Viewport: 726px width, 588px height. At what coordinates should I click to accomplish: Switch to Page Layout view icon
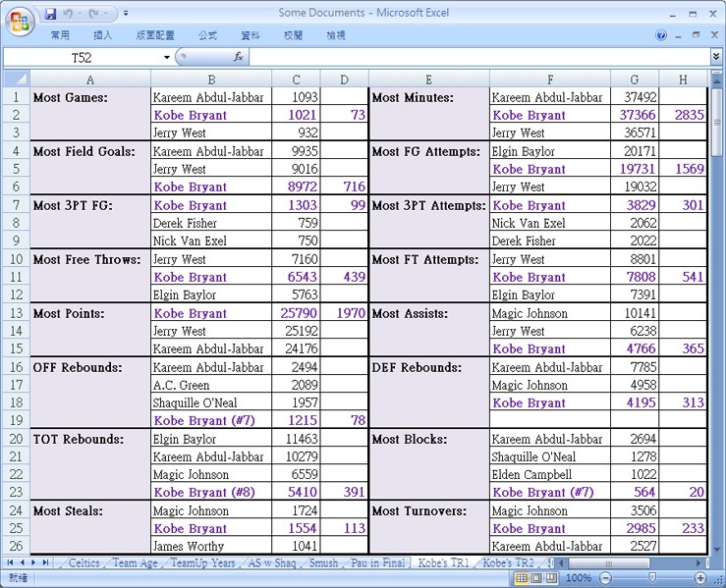(x=536, y=578)
